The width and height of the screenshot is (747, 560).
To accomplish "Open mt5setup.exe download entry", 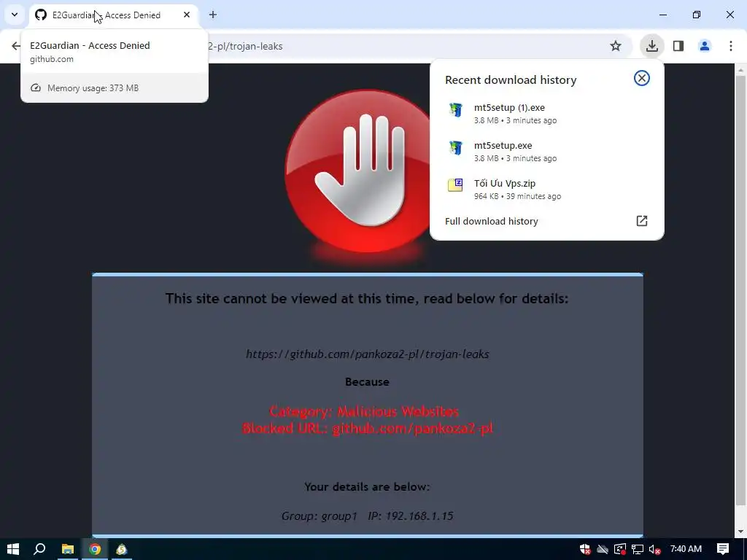I will click(546, 152).
